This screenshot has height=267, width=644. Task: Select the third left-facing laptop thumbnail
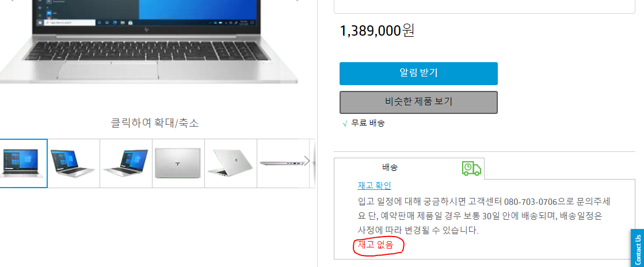[126, 163]
